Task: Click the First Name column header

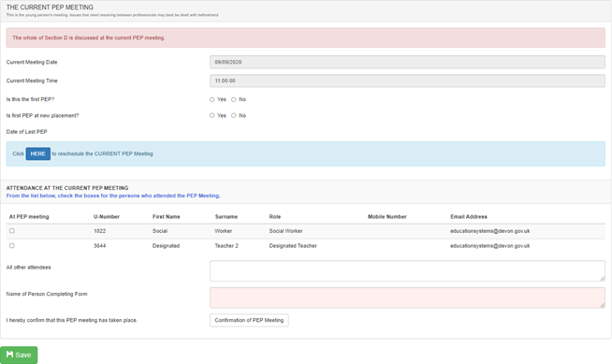Action: (167, 216)
